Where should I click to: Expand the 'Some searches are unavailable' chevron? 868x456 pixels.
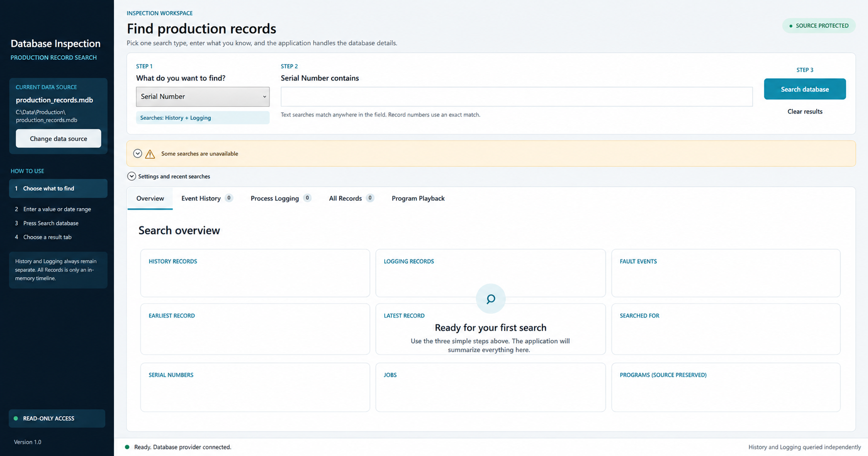click(137, 154)
